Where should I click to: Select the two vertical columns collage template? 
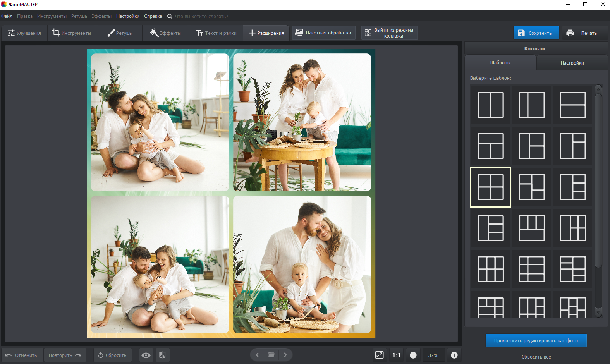tap(490, 105)
